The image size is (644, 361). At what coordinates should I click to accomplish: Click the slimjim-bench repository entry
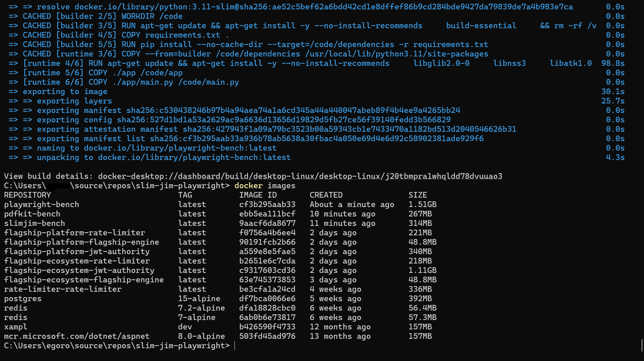point(35,223)
